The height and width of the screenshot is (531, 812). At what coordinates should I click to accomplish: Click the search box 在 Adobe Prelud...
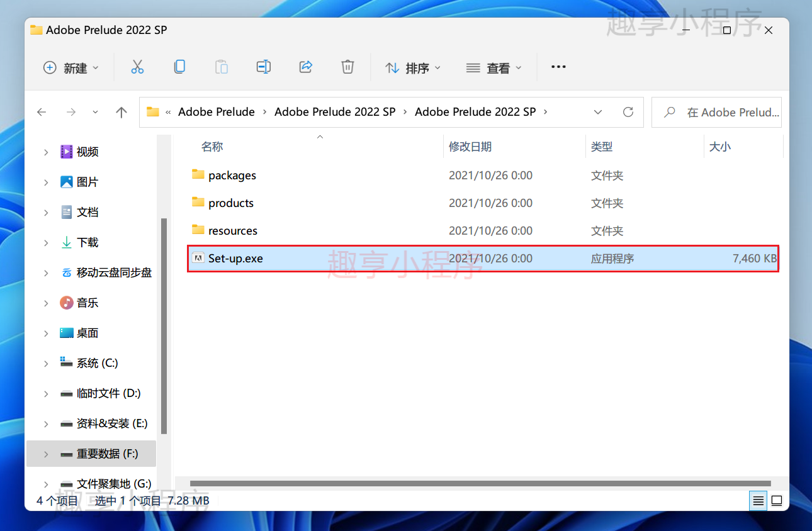[x=716, y=112]
